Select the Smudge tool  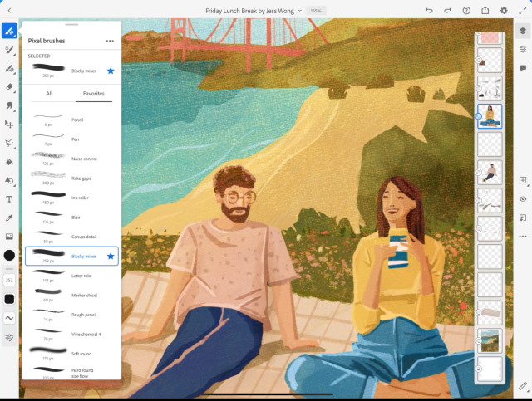[x=9, y=105]
